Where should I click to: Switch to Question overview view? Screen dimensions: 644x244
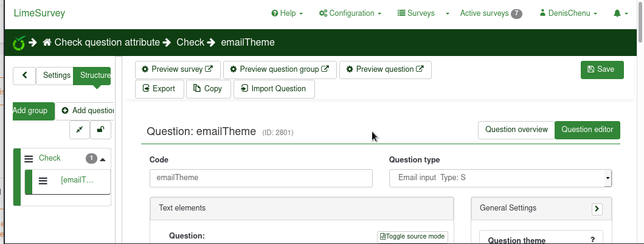(x=516, y=130)
